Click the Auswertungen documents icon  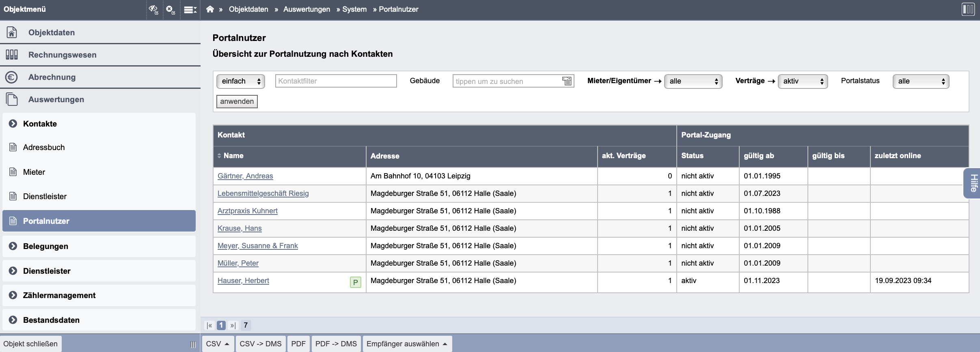(x=12, y=99)
